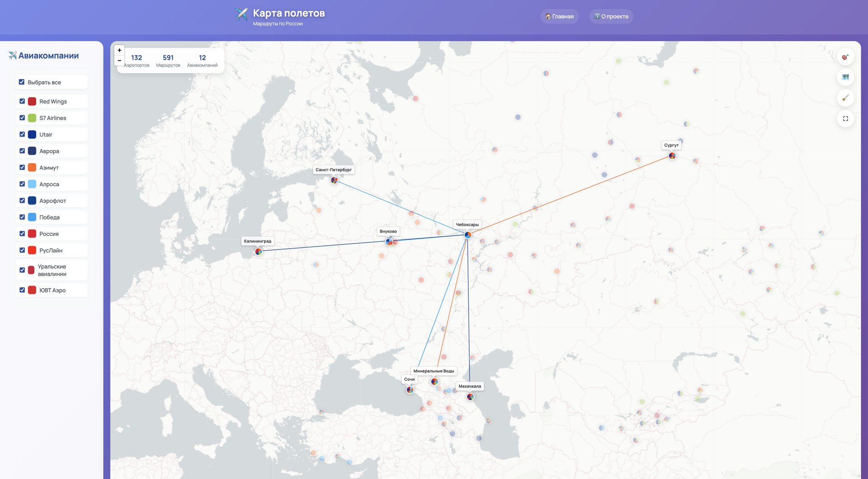Viewport: 868px width, 479px height.
Task: Enter fullscreen with the brackets icon
Action: 845,119
